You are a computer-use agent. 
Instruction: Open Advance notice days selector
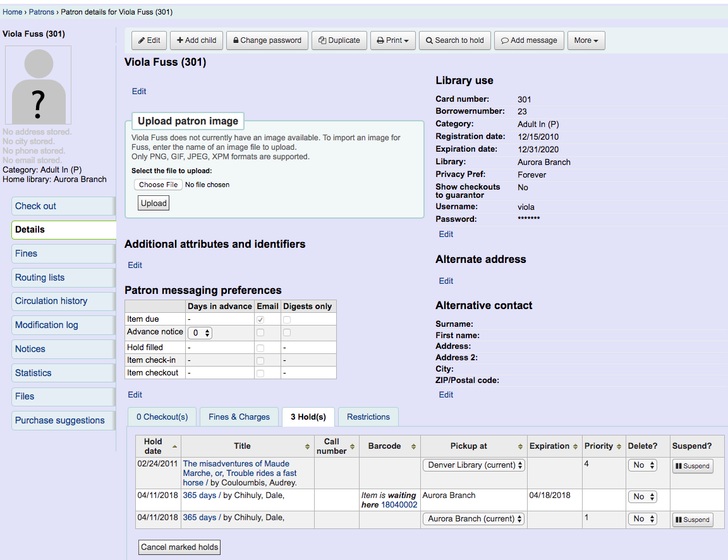point(200,332)
